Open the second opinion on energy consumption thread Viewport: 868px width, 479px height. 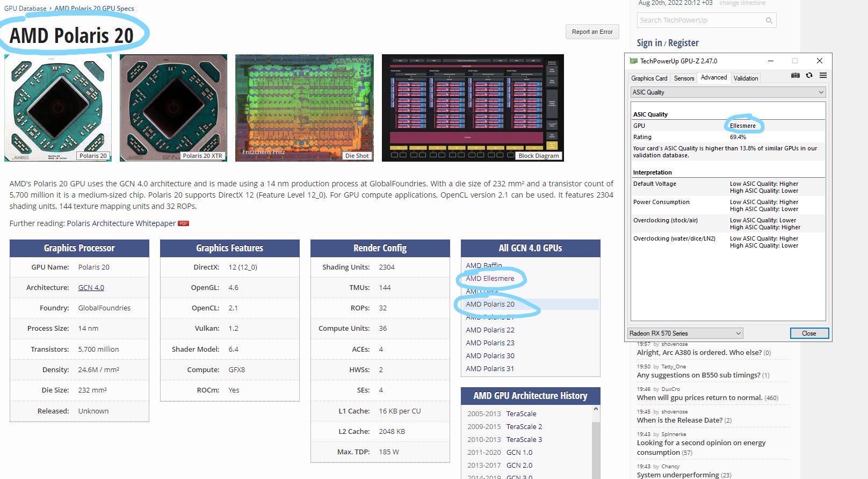(701, 448)
